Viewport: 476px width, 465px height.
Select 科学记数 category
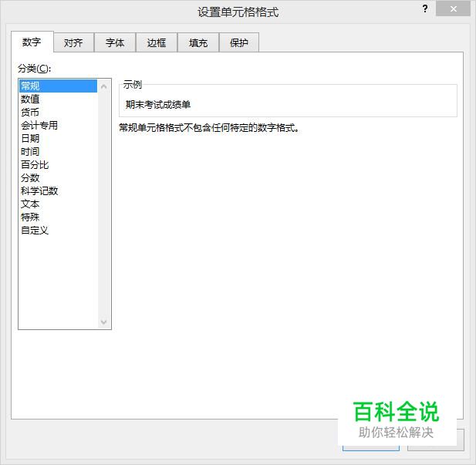(58, 190)
